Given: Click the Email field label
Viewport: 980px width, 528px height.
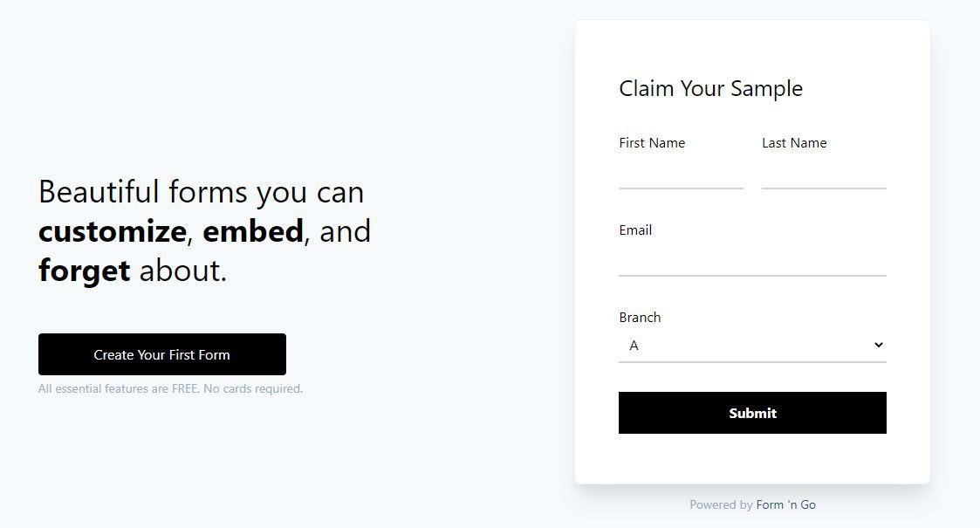Looking at the screenshot, I should tap(635, 230).
